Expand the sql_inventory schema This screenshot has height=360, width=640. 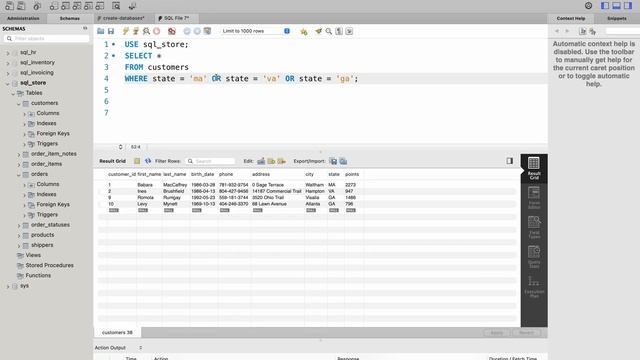coord(8,63)
